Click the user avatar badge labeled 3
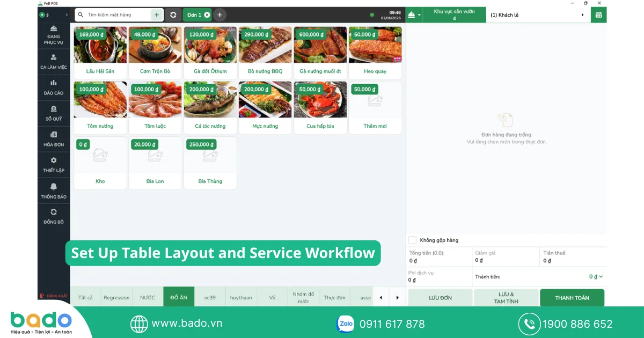The width and height of the screenshot is (644, 338). coord(45,15)
